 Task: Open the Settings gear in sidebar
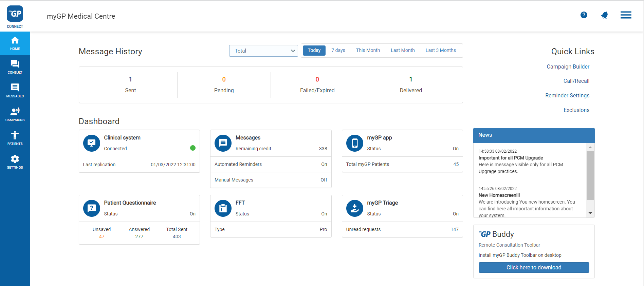click(x=15, y=162)
